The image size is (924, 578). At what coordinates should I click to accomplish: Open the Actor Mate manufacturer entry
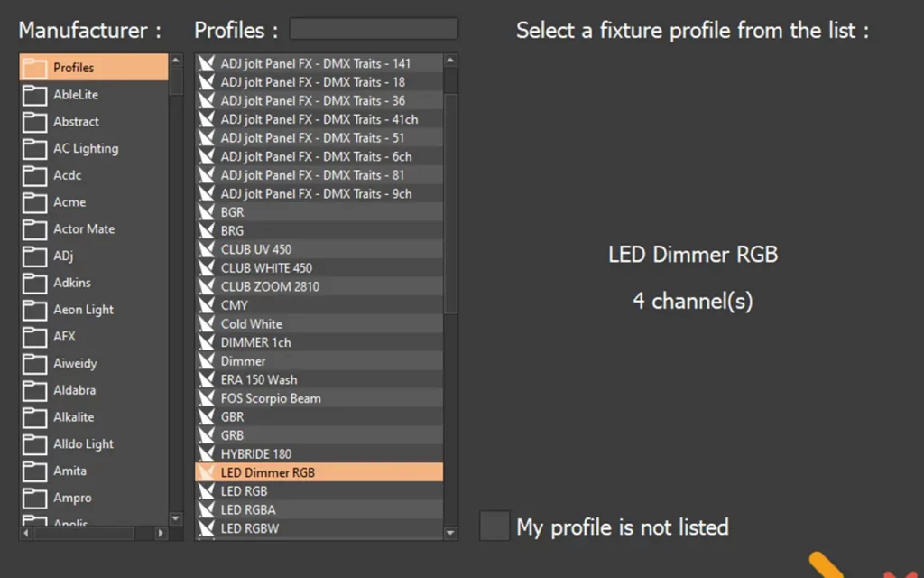pos(84,229)
